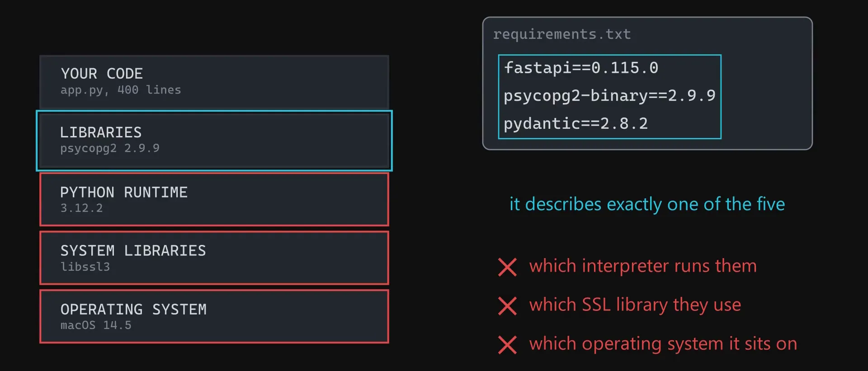Select the psycopg2-binary==2.9.9 line
Viewport: 868px width, 371px height.
(x=609, y=96)
